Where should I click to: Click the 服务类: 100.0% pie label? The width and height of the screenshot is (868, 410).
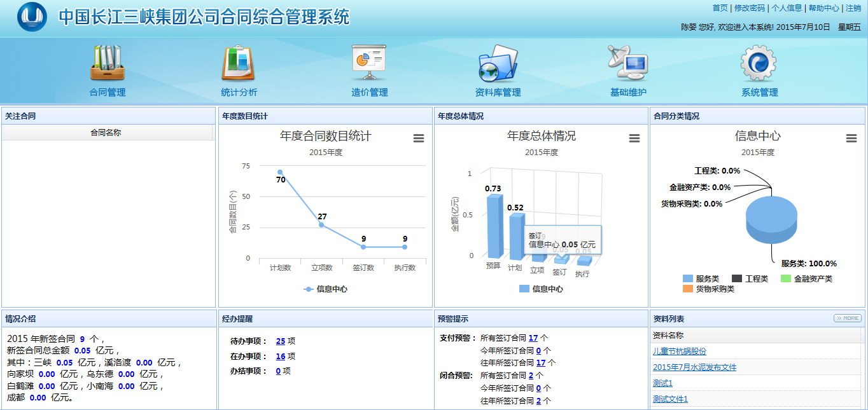coord(809,264)
